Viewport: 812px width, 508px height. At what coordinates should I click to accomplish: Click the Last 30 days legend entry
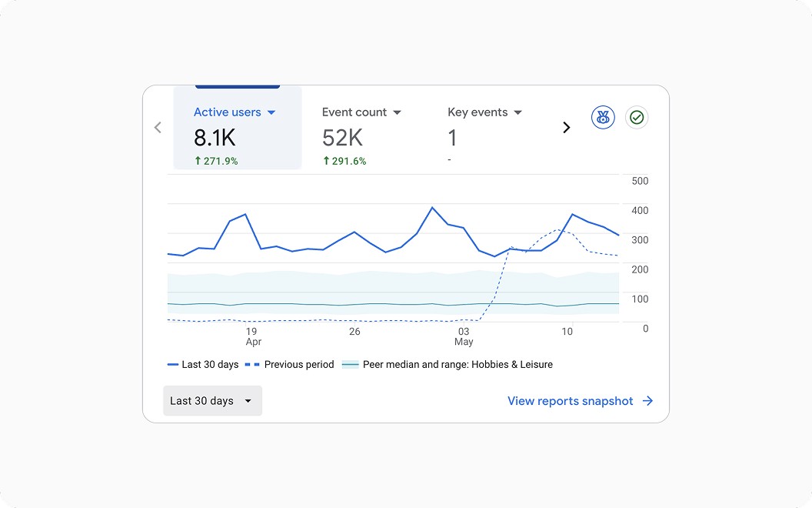[203, 364]
